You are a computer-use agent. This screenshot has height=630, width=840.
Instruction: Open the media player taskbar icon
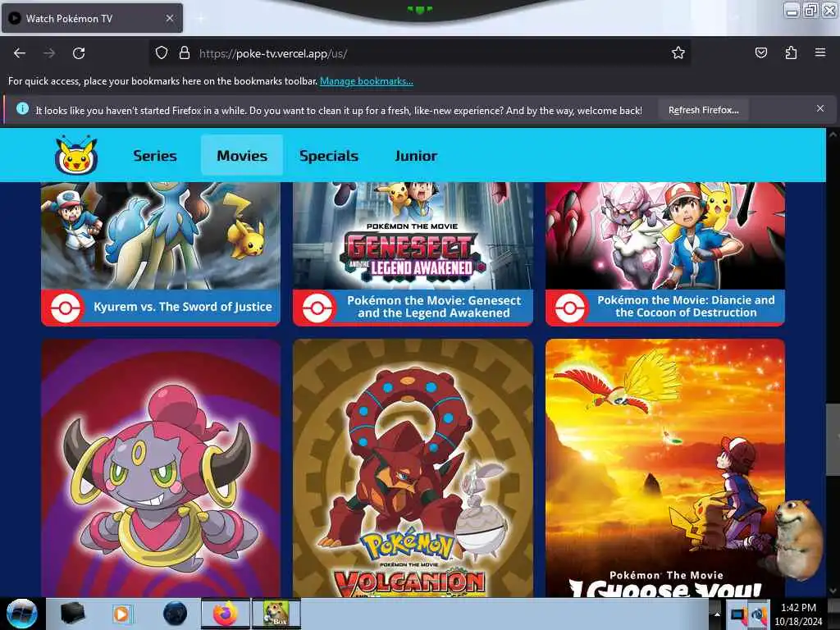pos(121,614)
